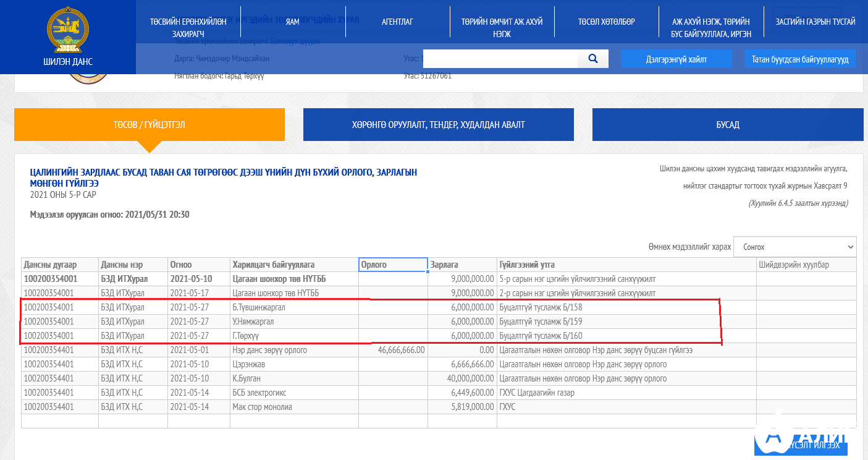Select cell Г.Төрхүү in the table

(x=294, y=336)
